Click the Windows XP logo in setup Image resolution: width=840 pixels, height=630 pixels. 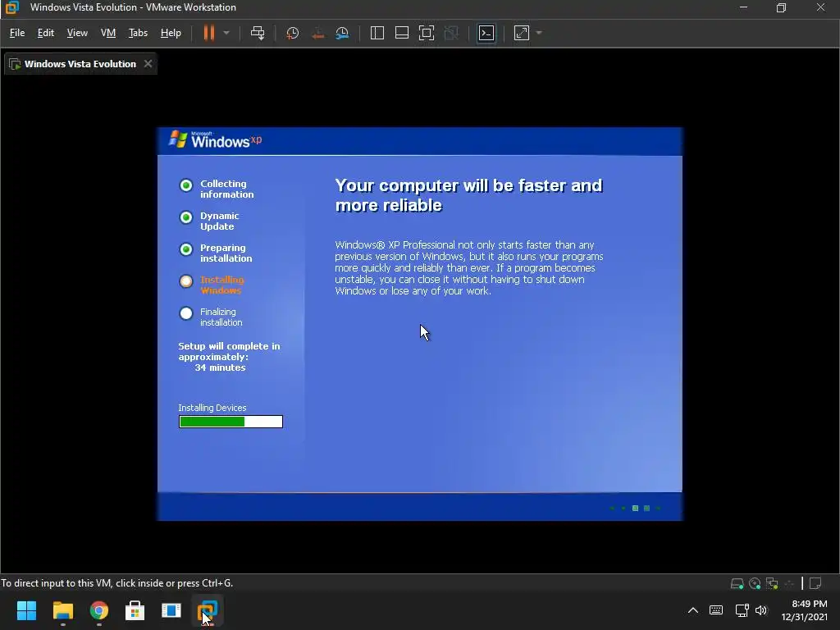(x=216, y=139)
